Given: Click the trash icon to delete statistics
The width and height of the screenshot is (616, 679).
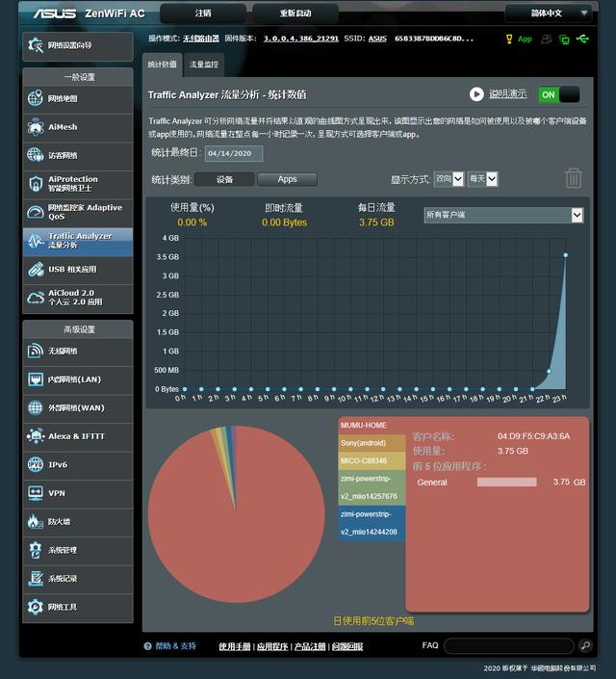Looking at the screenshot, I should (x=573, y=178).
